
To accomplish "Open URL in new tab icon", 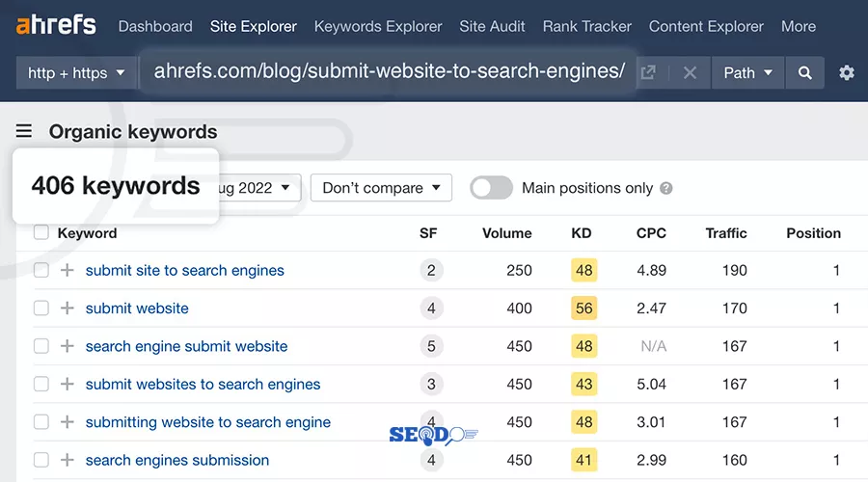I will (x=648, y=72).
